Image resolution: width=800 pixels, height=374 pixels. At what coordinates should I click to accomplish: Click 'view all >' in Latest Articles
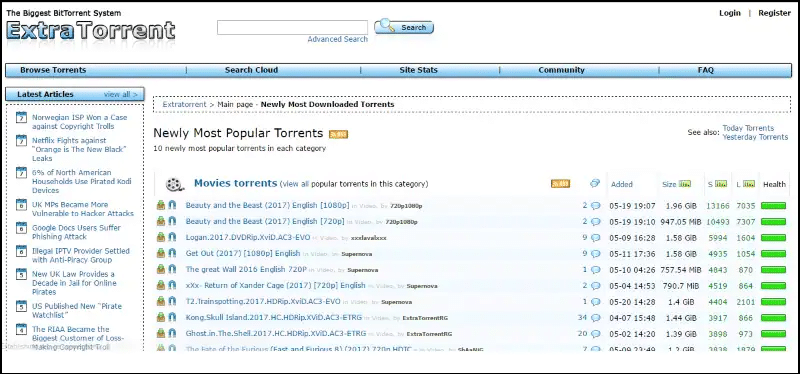pyautogui.click(x=120, y=94)
